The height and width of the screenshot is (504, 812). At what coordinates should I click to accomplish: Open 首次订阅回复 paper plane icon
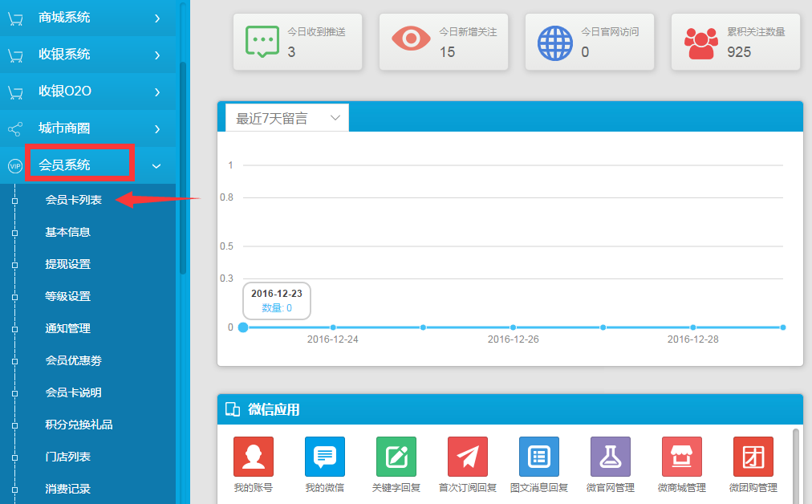tap(468, 457)
